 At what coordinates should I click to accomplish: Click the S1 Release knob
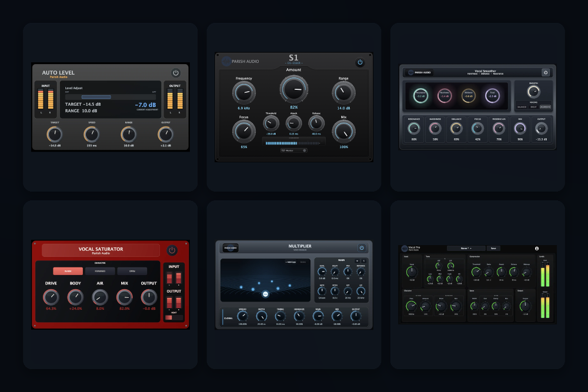316,123
